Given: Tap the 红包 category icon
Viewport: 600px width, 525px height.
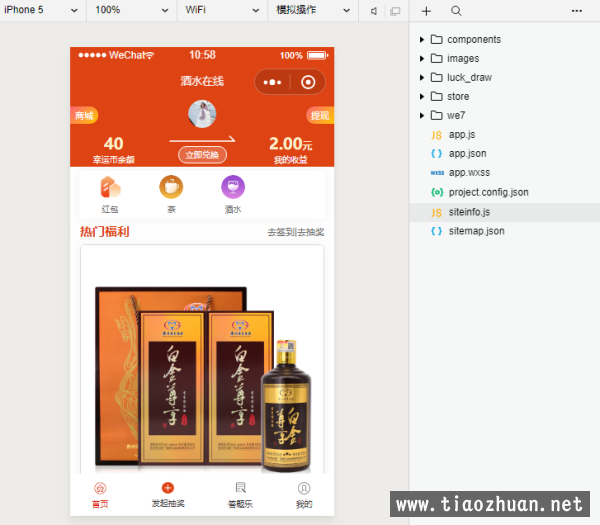Looking at the screenshot, I should pos(110,187).
